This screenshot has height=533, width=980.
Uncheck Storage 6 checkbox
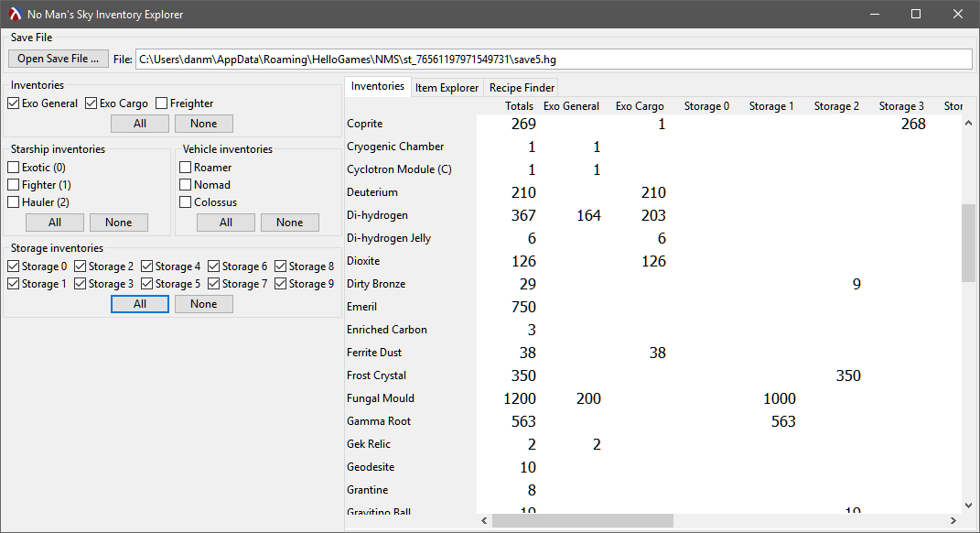coord(214,266)
